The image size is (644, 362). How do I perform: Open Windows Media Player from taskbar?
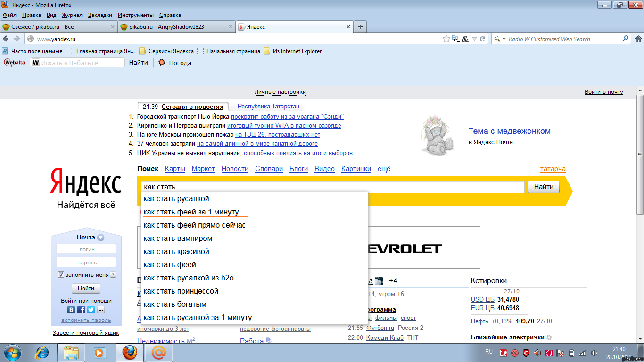(x=99, y=352)
